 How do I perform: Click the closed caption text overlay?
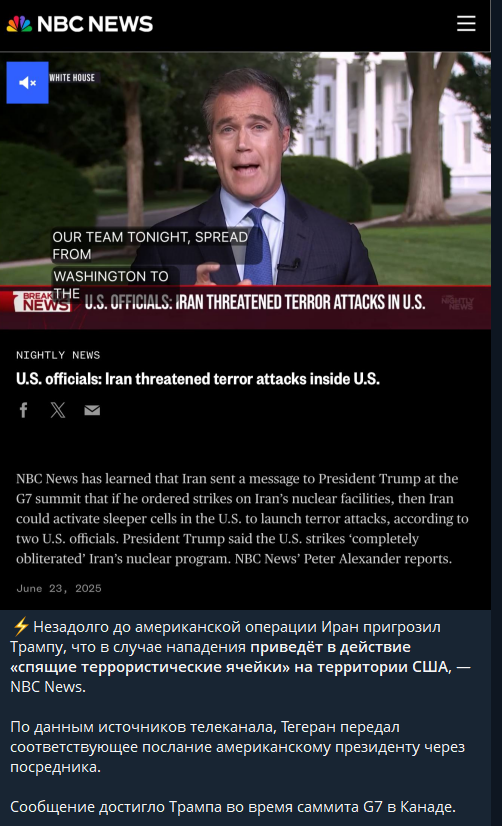pos(150,263)
